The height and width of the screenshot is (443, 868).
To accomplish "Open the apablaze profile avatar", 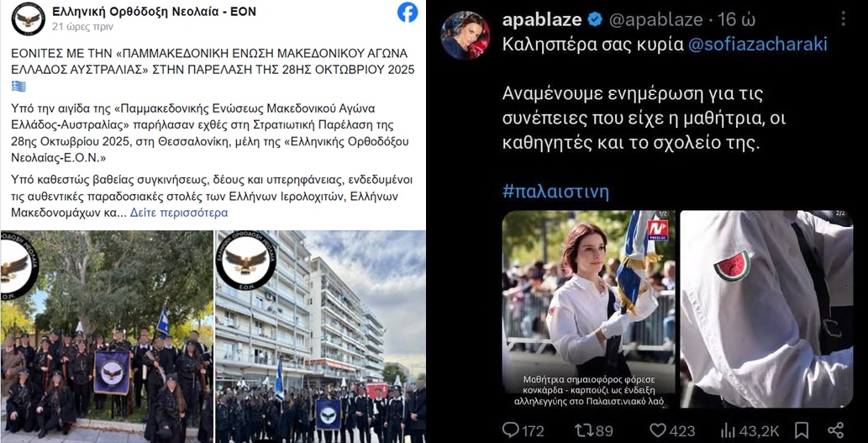I will 465,35.
